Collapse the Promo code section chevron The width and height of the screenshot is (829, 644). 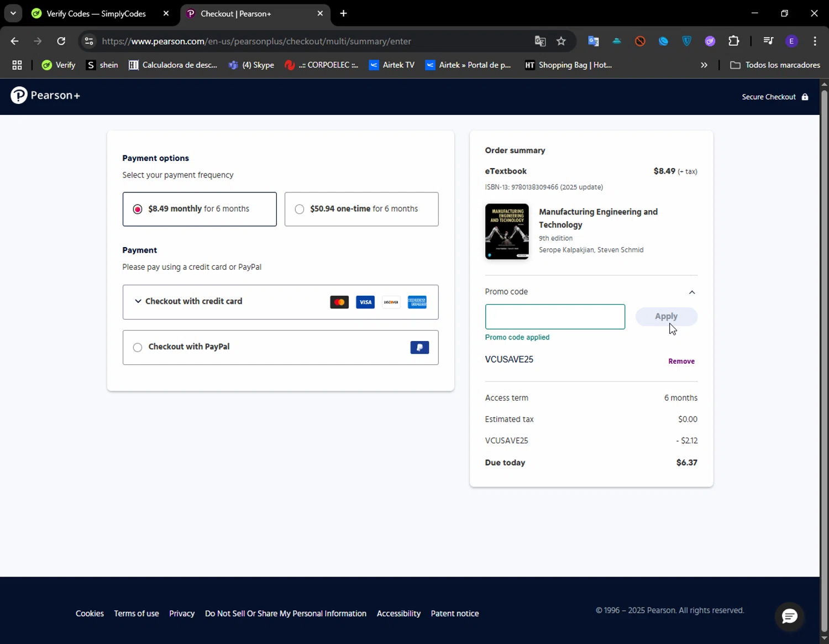click(x=691, y=292)
